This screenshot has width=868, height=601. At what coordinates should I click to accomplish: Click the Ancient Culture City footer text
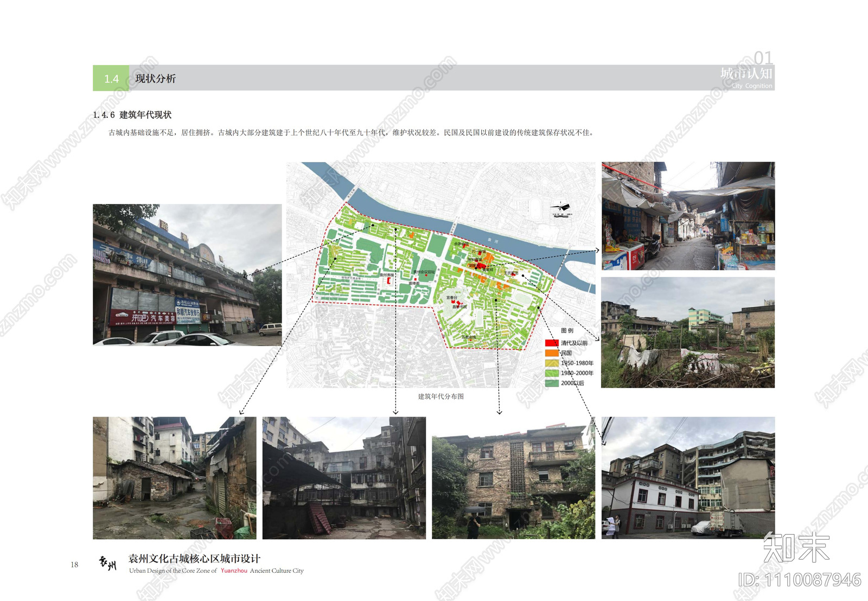coord(277,571)
